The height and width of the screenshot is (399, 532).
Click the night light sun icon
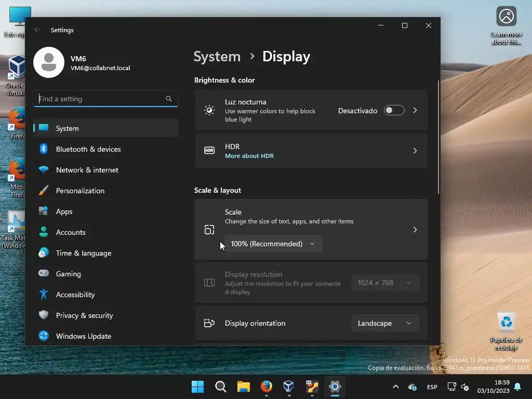tap(209, 110)
